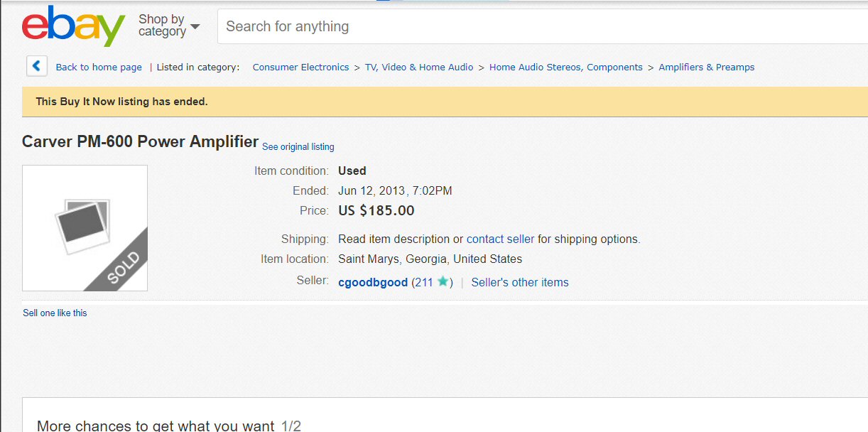
Task: Click the 211 feedback score
Action: (x=423, y=283)
